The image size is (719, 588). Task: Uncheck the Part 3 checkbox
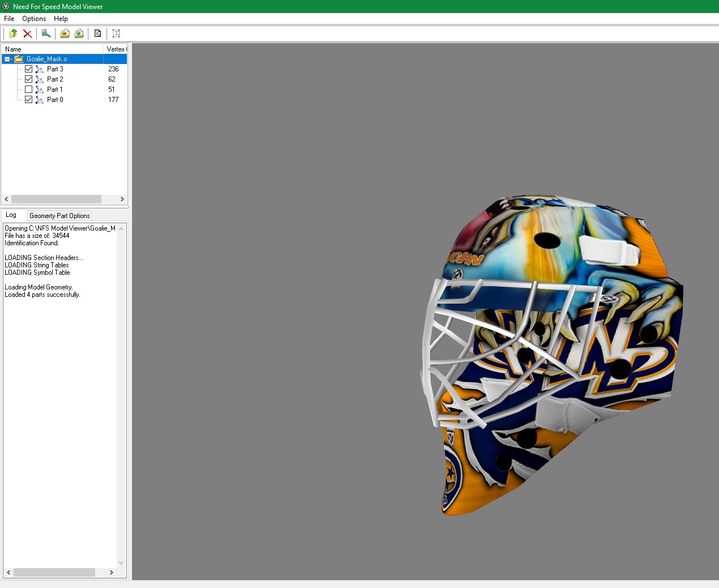[x=28, y=69]
